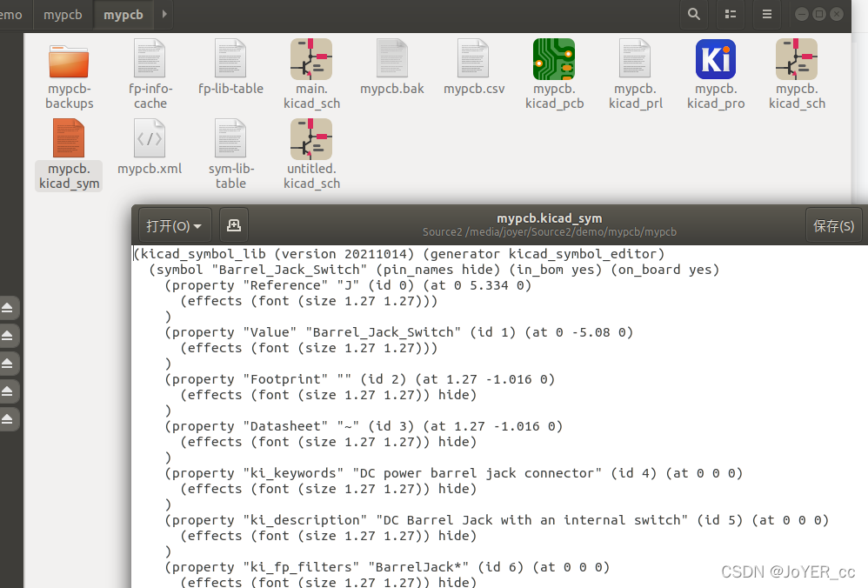This screenshot has width=868, height=588.
Task: Toggle file manager list/grid view
Action: point(731,15)
